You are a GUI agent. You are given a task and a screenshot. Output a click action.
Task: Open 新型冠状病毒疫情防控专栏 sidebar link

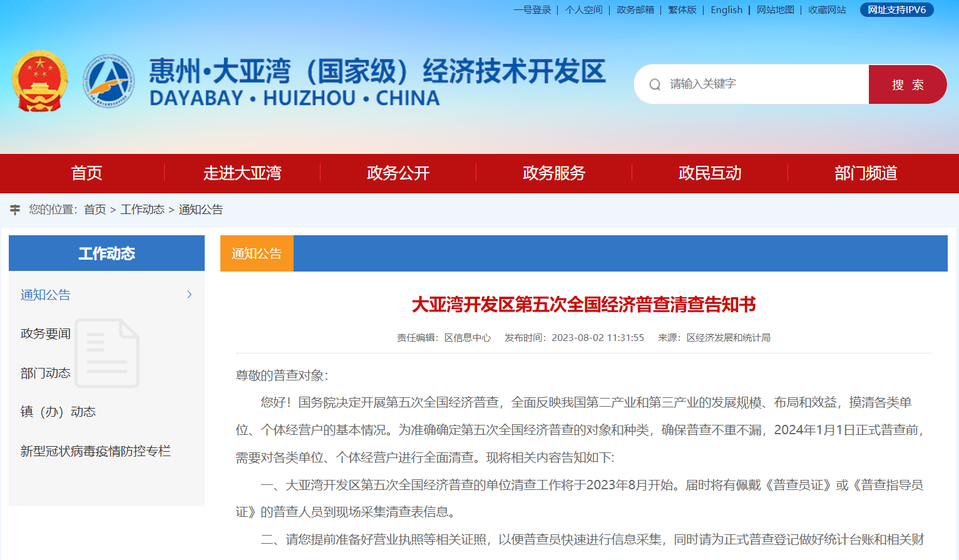coord(95,451)
